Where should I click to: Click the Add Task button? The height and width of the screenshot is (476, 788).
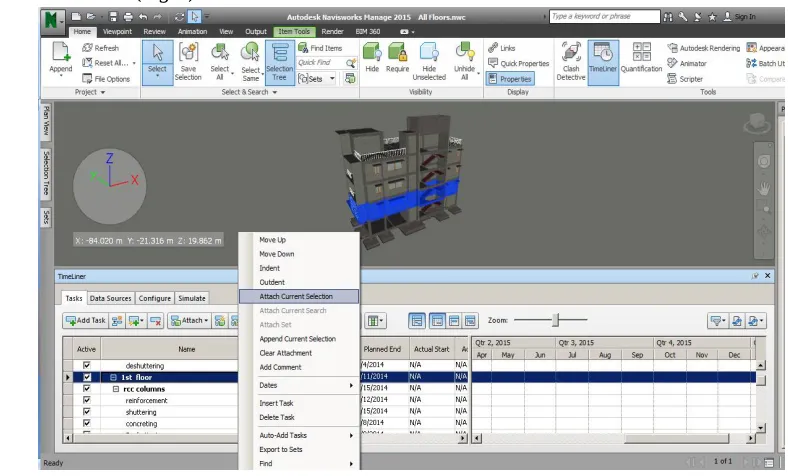tap(86, 321)
